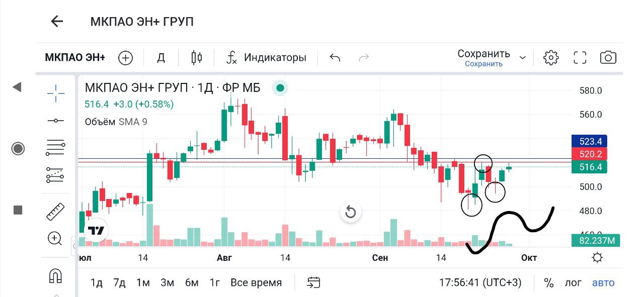Expand the Сохранить dropdown arrow
Viewport: 644px width, 297px height.
[523, 58]
